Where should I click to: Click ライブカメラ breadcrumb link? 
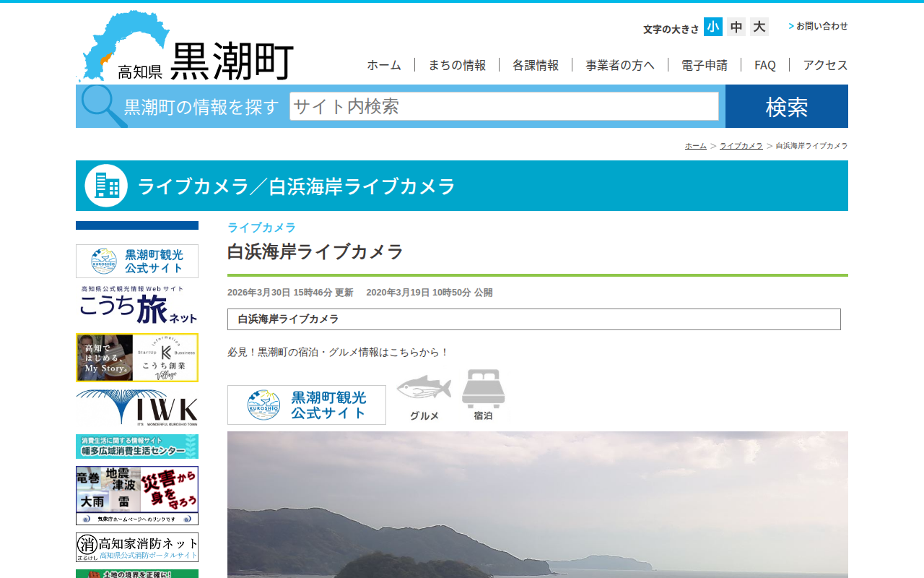741,146
